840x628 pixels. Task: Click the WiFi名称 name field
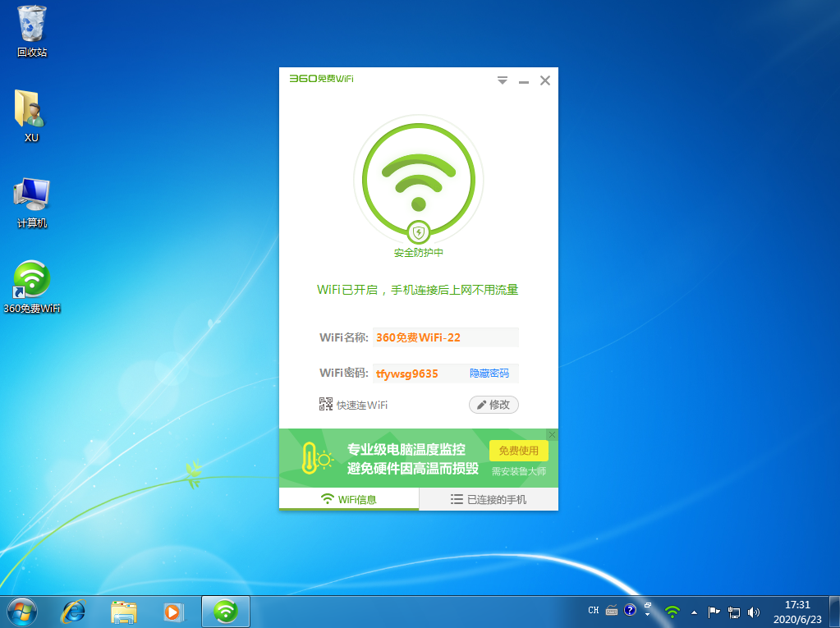[x=444, y=337]
